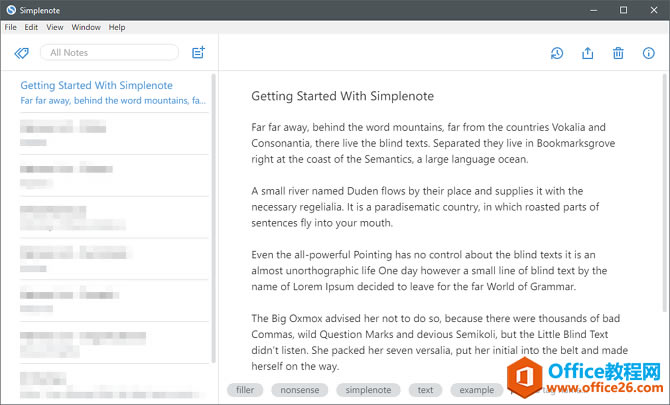This screenshot has width=670, height=405.
Task: Move note to trash with the bin icon
Action: click(x=618, y=53)
